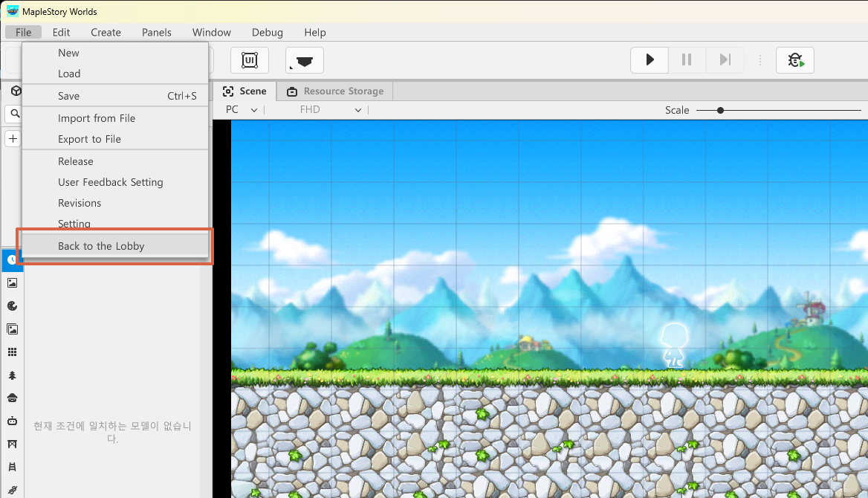The height and width of the screenshot is (498, 868).
Task: Select the palette category icon in sidebar
Action: coord(12,306)
